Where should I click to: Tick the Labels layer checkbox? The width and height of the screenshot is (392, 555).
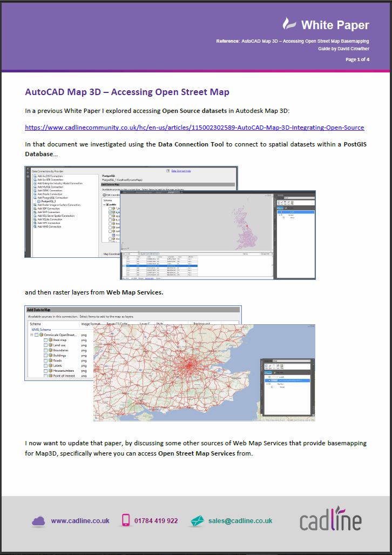[46, 366]
